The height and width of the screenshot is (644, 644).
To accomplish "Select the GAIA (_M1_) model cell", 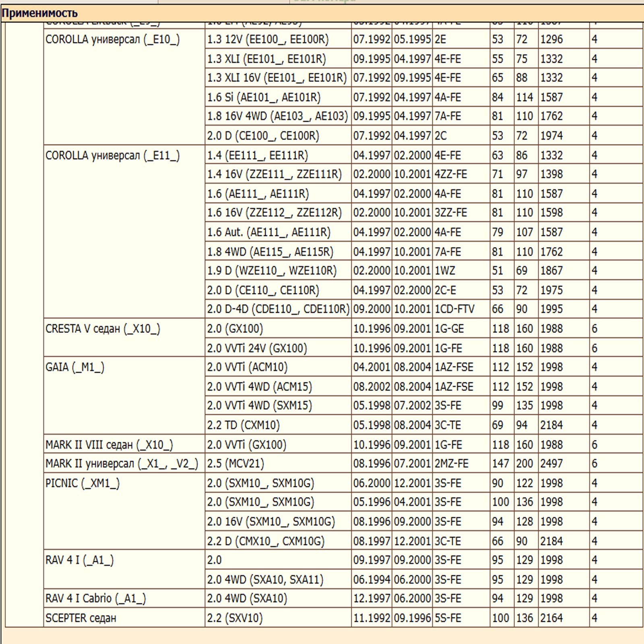I will point(75,367).
